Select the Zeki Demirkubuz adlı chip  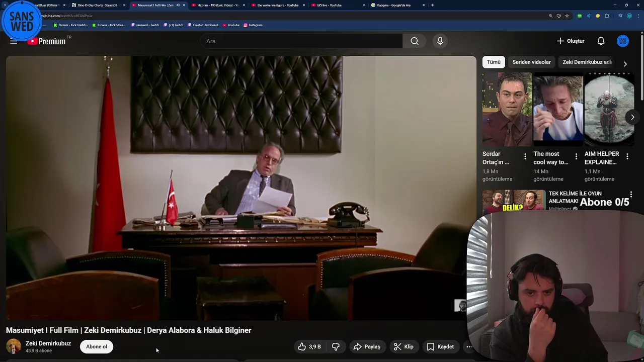point(587,62)
